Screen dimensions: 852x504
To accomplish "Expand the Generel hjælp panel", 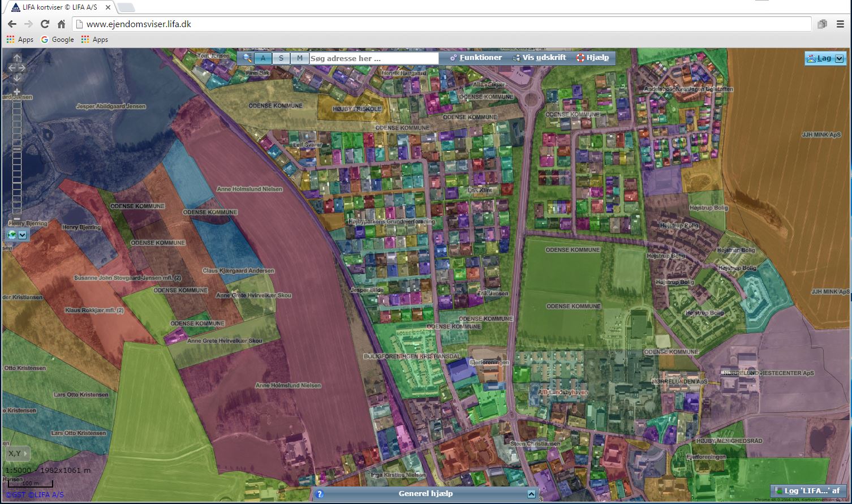I will (x=531, y=494).
